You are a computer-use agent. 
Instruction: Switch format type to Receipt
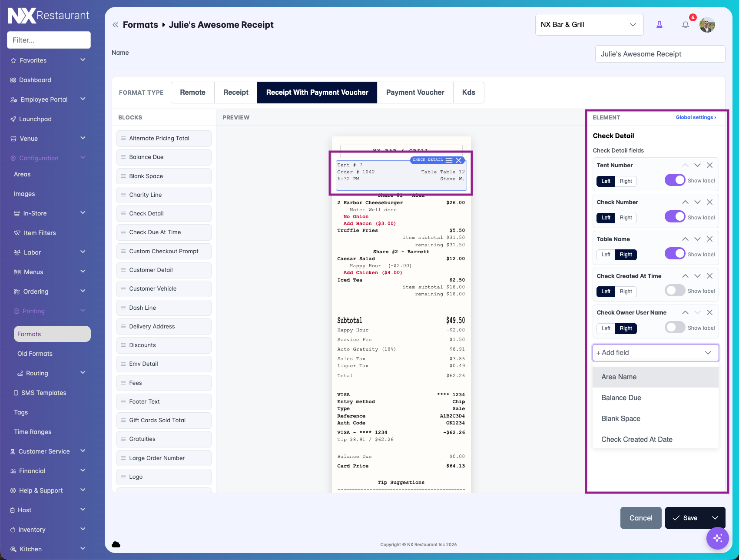tap(236, 93)
